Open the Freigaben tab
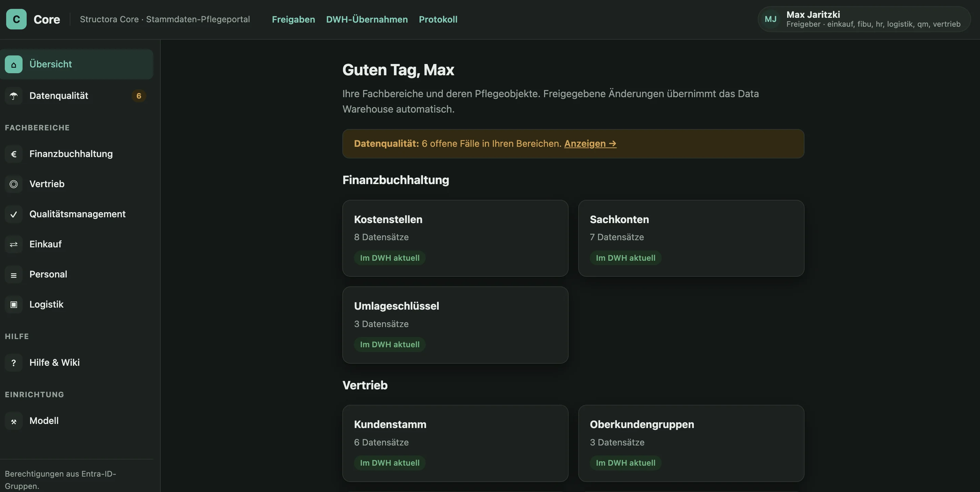This screenshot has width=980, height=492. [293, 19]
